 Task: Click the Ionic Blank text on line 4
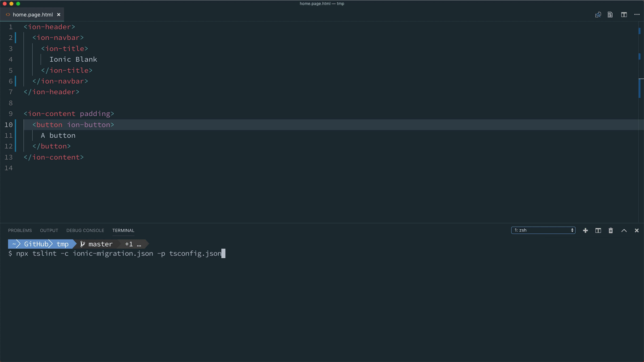coord(73,59)
